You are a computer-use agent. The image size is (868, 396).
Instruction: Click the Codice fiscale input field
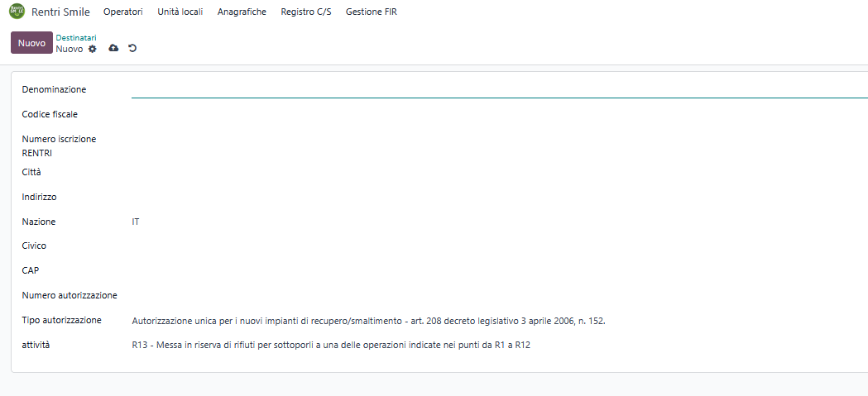click(499, 114)
